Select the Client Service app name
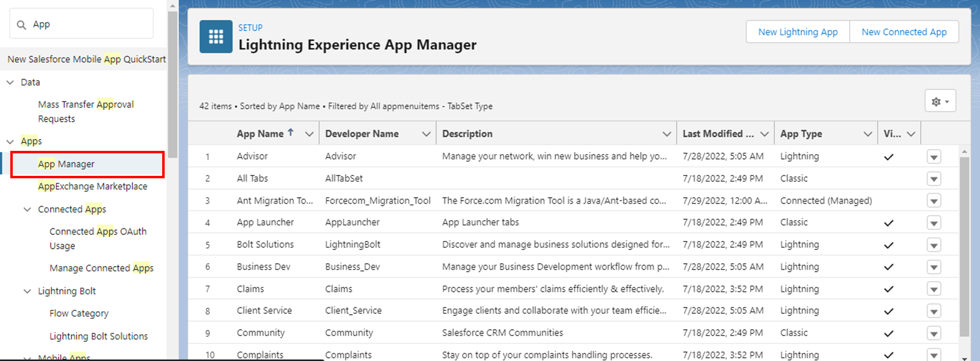This screenshot has width=980, height=361. click(x=264, y=311)
